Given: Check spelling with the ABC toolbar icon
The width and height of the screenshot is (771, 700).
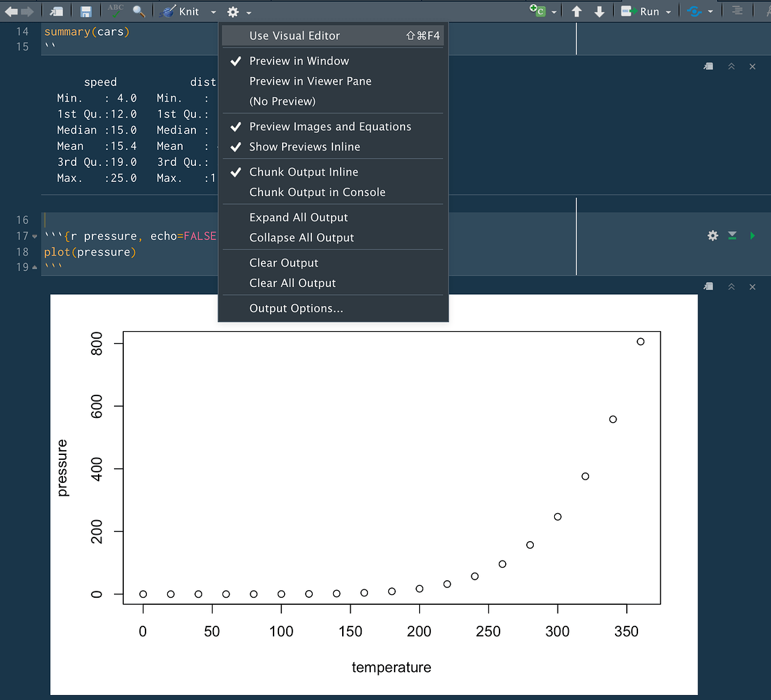Looking at the screenshot, I should tap(117, 11).
